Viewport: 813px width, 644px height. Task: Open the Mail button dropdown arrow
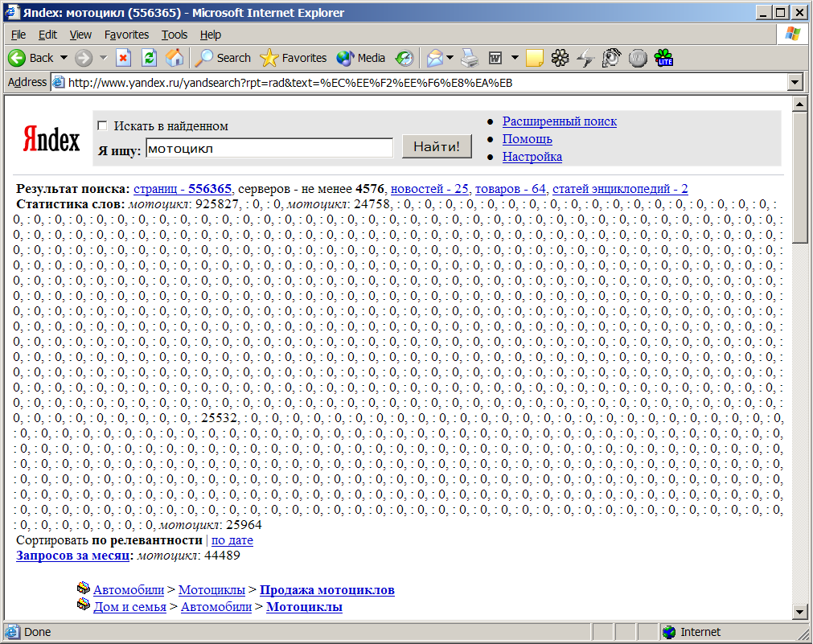[x=450, y=58]
